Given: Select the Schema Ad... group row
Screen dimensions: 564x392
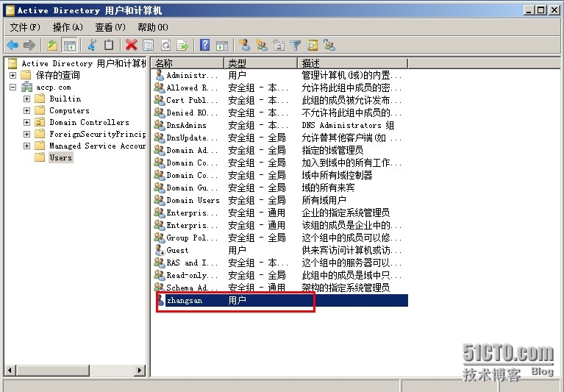Looking at the screenshot, I should pos(282,288).
